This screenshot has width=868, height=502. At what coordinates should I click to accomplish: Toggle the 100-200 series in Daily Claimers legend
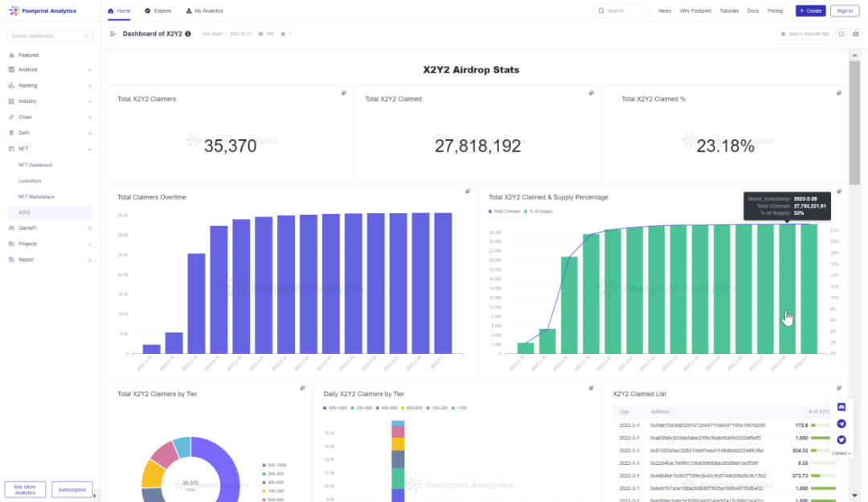pos(436,408)
